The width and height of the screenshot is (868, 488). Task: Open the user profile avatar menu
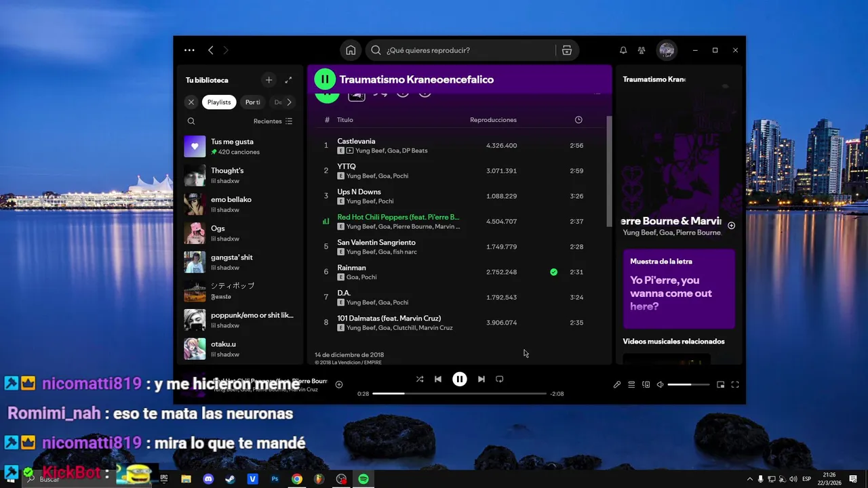click(667, 50)
